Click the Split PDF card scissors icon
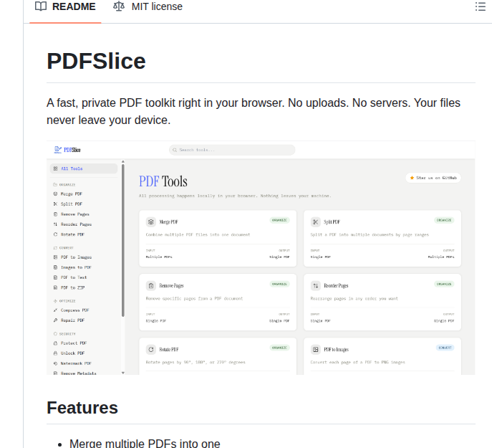The height and width of the screenshot is (448, 492). coord(315,222)
